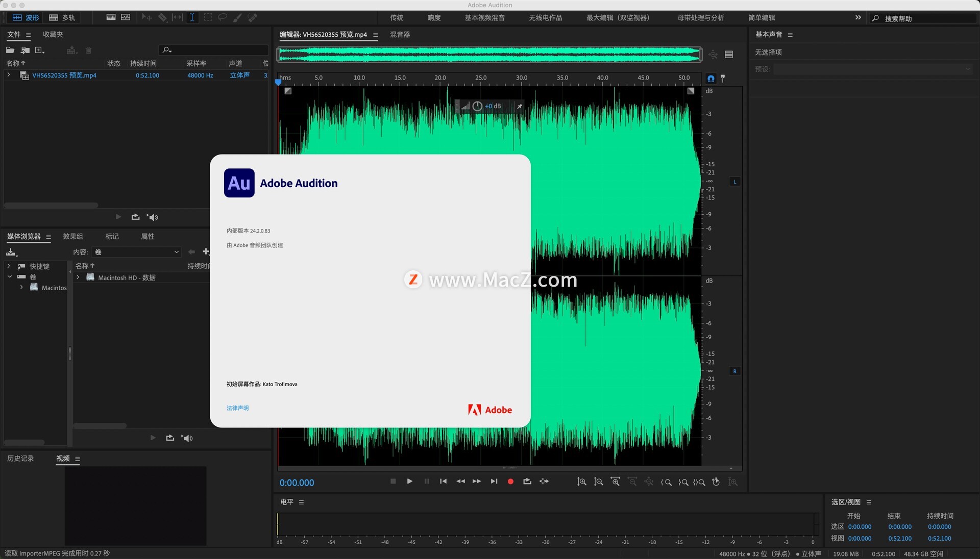Collapse the 卷 tree item
The image size is (980, 559).
point(9,277)
